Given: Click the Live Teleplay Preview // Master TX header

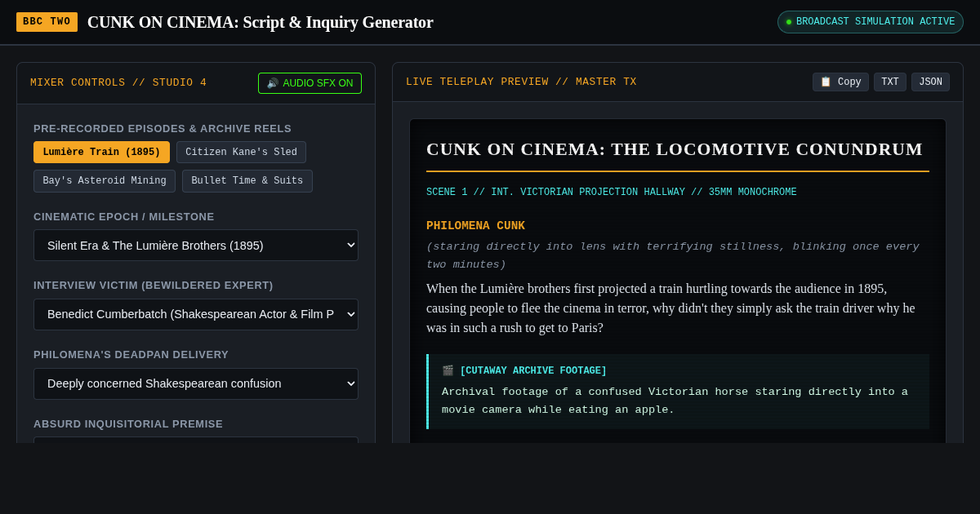Looking at the screenshot, I should [x=521, y=82].
